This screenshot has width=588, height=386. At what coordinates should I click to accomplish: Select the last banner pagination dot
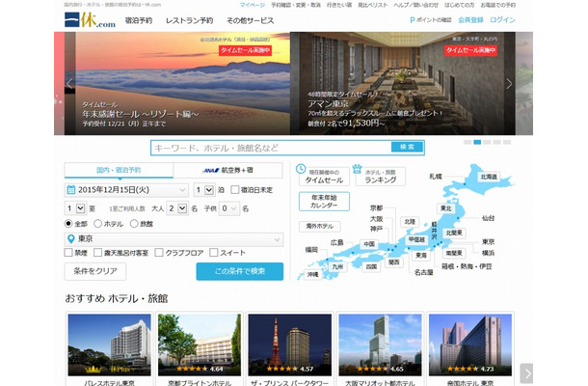click(x=507, y=142)
